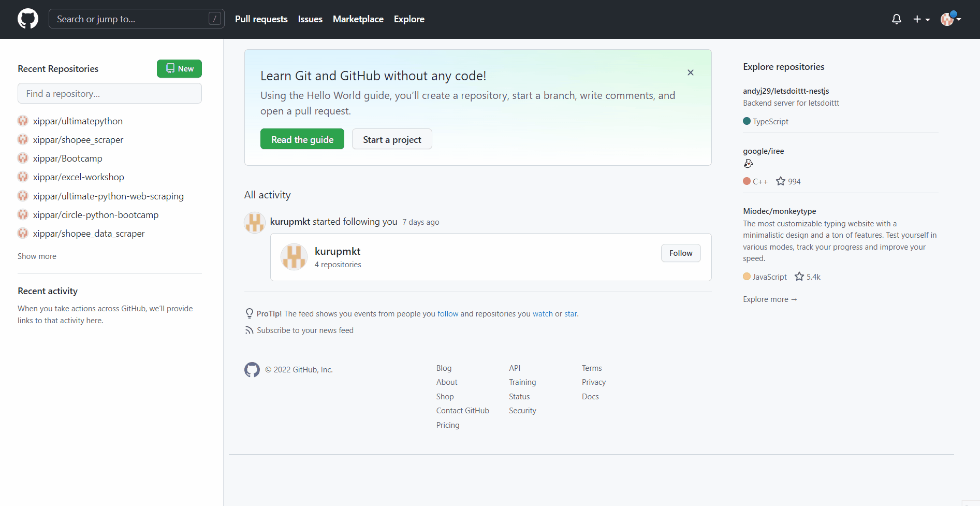Open the Marketplace page

coord(358,19)
